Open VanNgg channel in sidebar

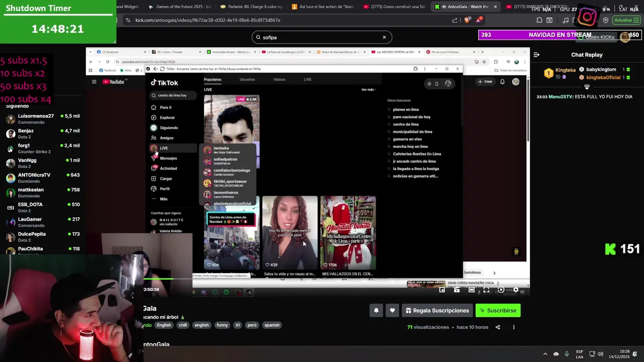[43, 163]
